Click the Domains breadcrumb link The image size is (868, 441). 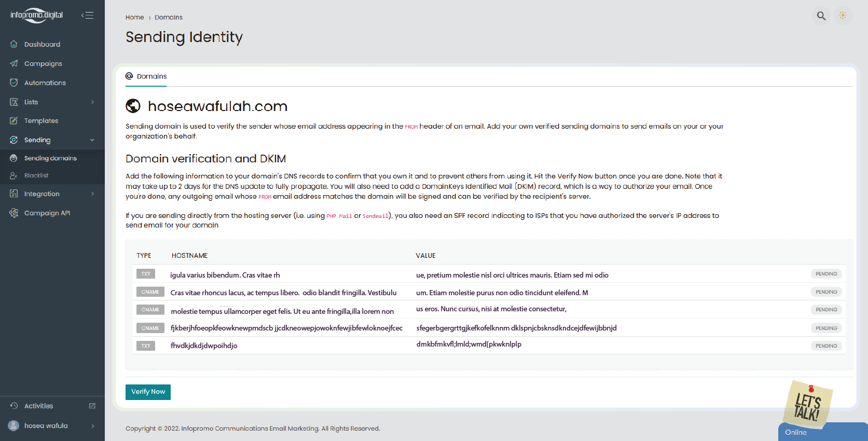tap(169, 17)
